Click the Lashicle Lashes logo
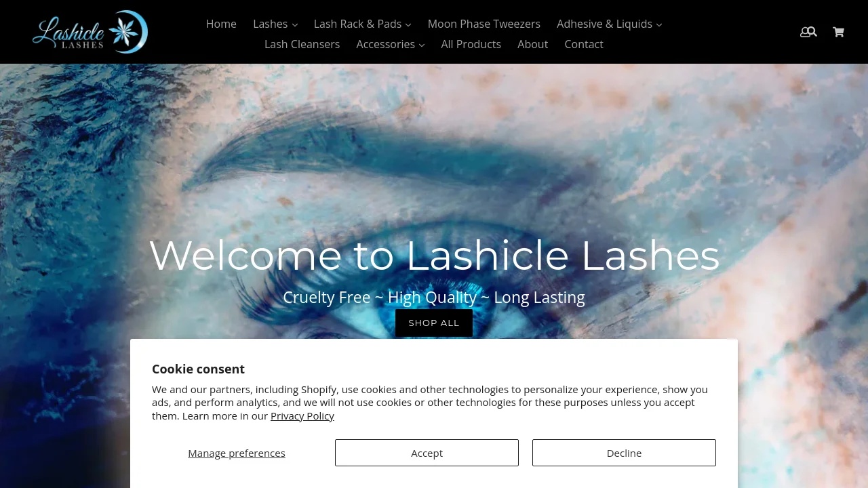This screenshot has height=488, width=868. click(90, 32)
